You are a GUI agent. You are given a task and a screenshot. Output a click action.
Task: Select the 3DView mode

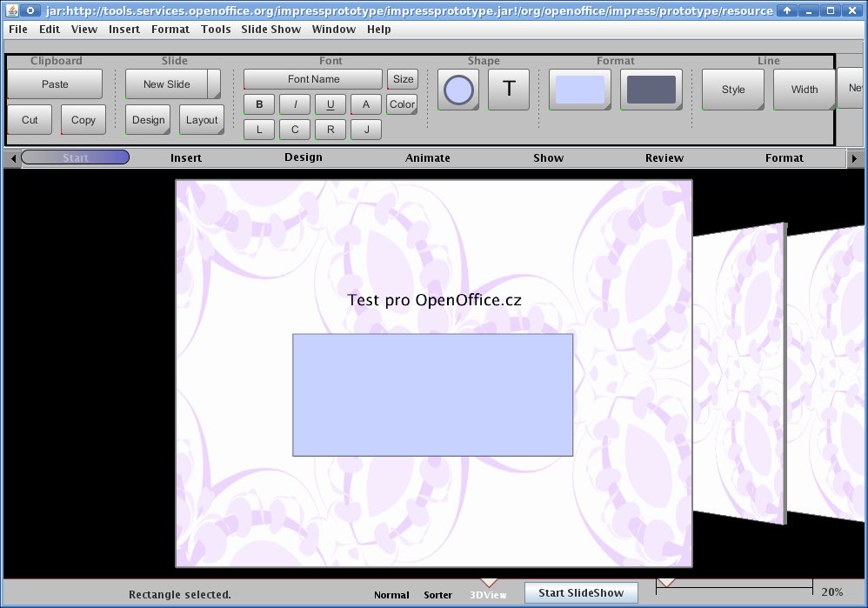488,595
